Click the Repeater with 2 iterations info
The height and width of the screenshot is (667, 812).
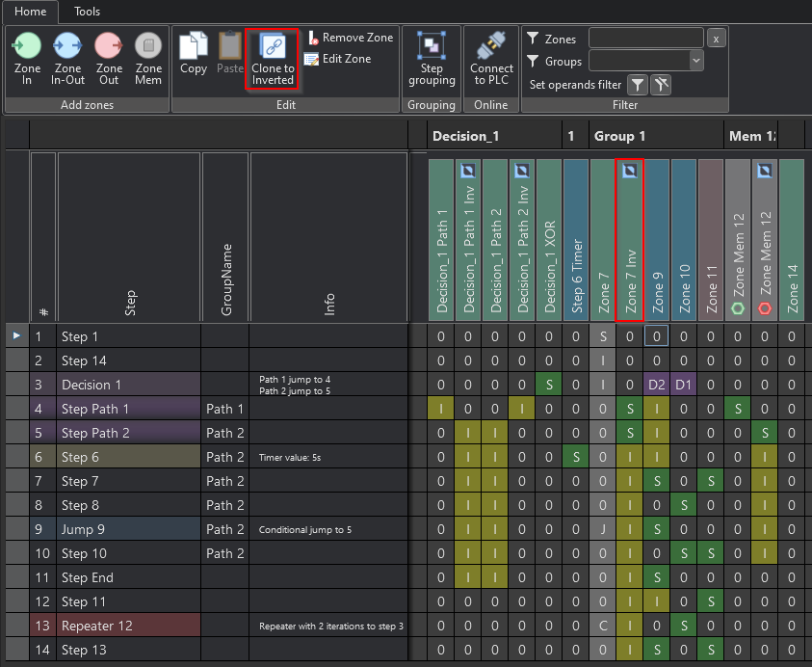click(x=328, y=626)
